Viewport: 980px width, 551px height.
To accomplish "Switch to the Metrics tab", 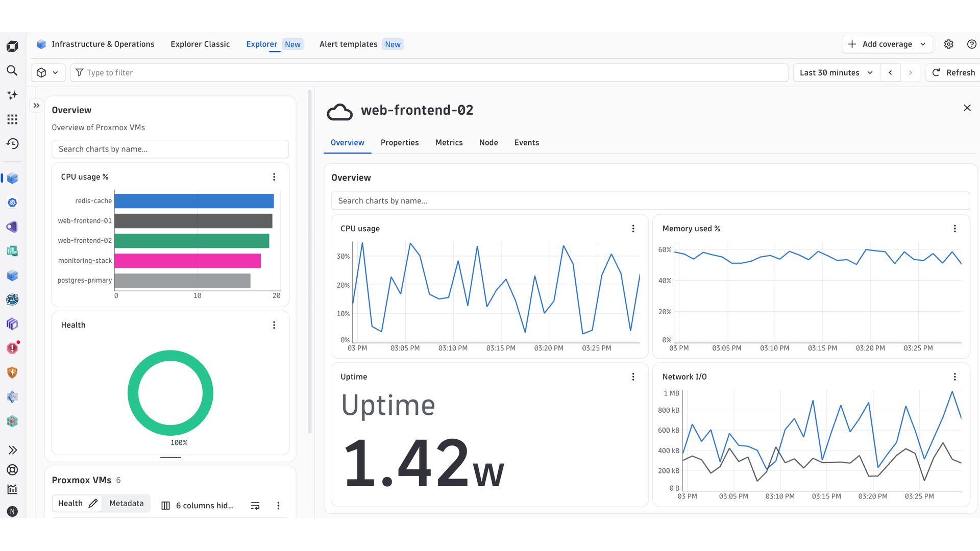I will point(449,143).
